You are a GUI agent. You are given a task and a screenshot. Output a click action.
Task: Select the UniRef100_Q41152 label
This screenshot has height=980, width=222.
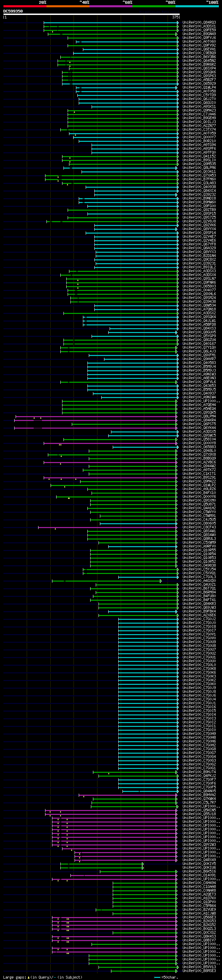199,156
